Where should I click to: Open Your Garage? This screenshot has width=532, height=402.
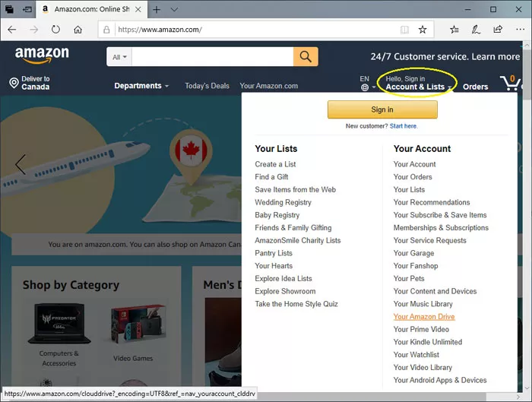[x=413, y=253]
